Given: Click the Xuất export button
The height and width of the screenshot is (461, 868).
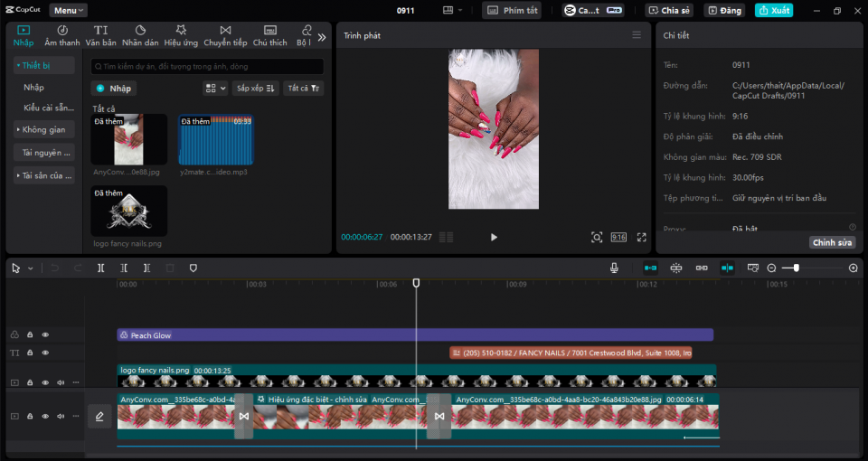Looking at the screenshot, I should [x=774, y=11].
